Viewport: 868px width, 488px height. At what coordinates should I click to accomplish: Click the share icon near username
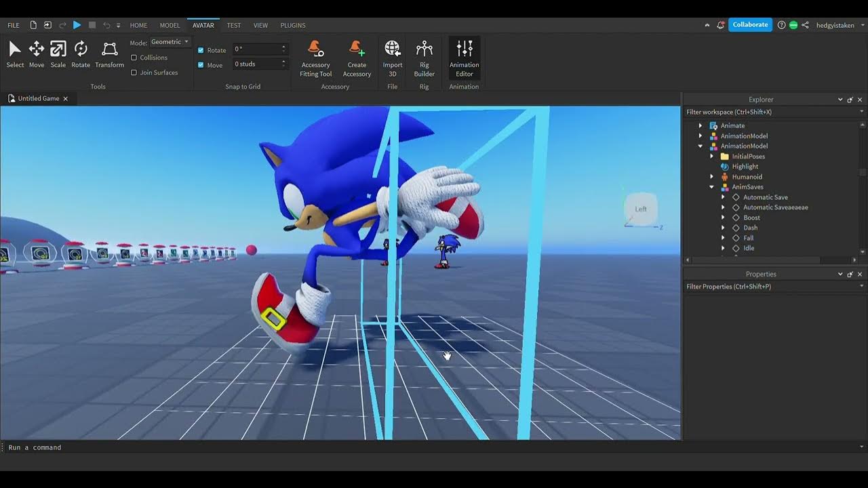805,25
